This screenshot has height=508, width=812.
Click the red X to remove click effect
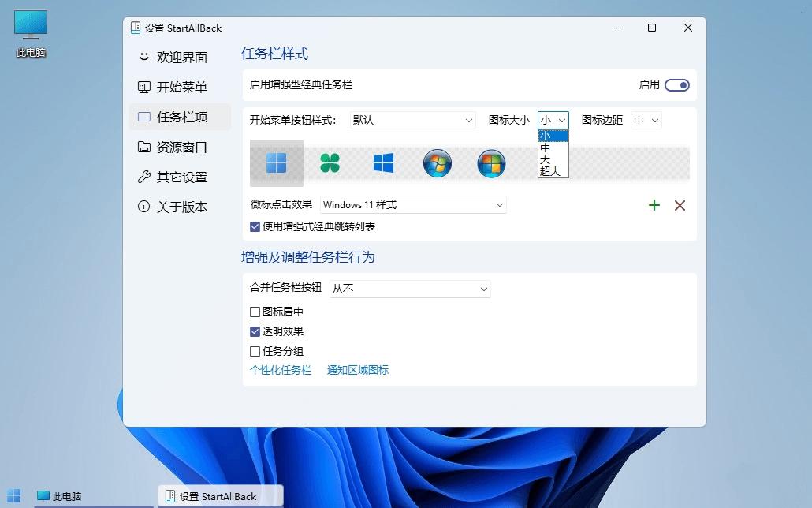coord(680,205)
